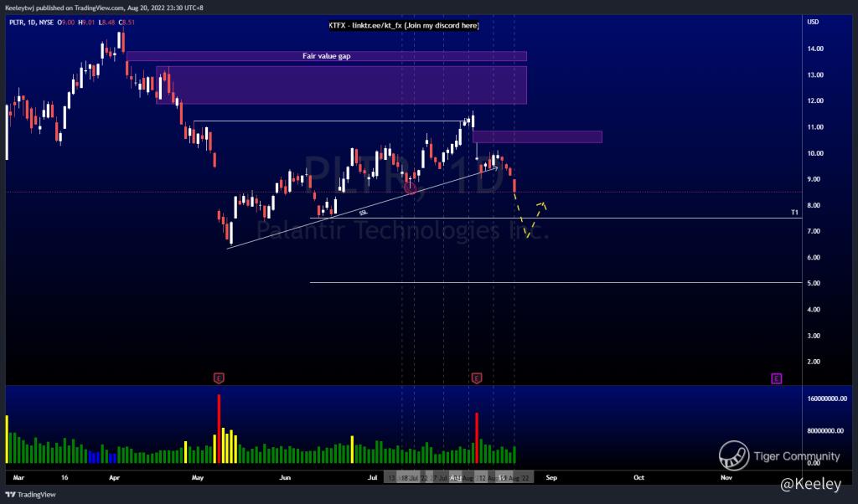Viewport: 858px width, 504px height.
Task: Select the yellow dashed projection path
Action: (530, 219)
